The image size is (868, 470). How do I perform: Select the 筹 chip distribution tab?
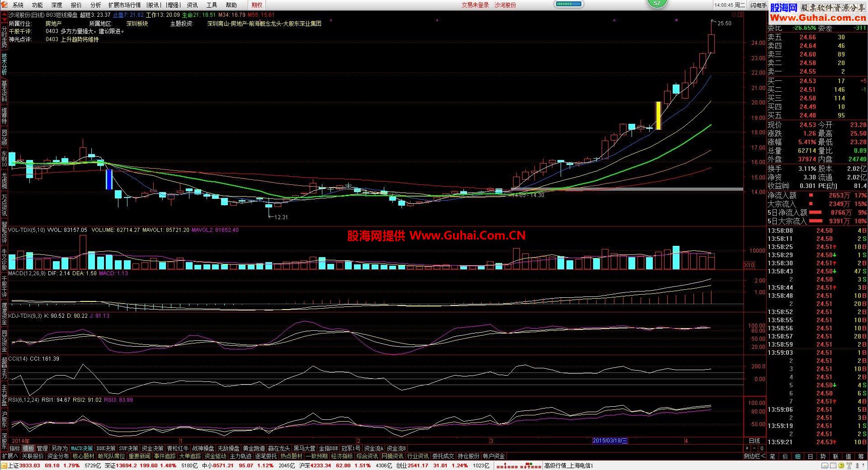[861, 456]
